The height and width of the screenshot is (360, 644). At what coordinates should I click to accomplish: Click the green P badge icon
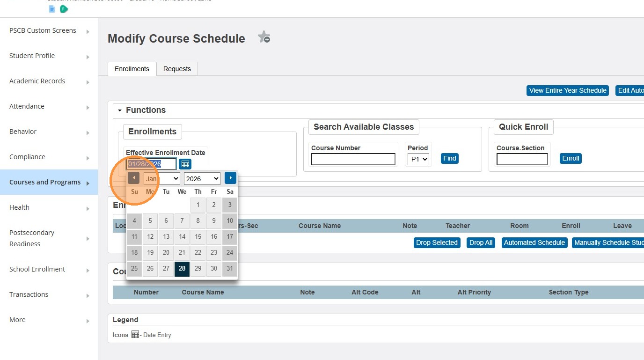point(64,9)
